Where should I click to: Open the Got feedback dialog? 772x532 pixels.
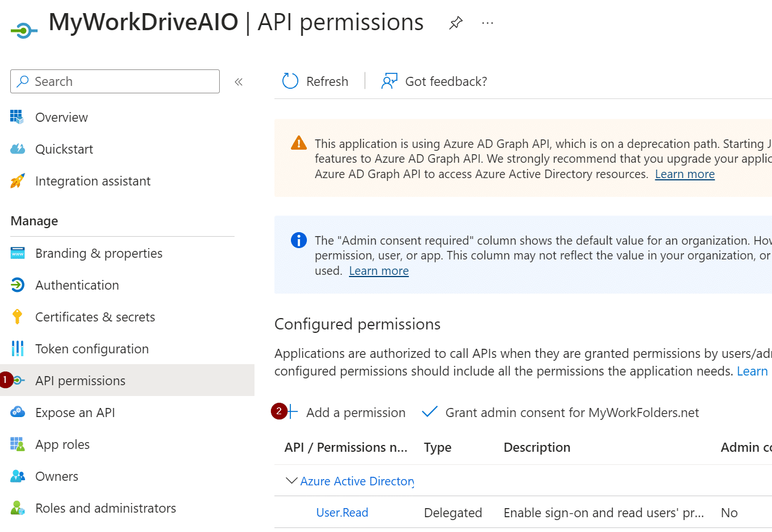pyautogui.click(x=434, y=81)
